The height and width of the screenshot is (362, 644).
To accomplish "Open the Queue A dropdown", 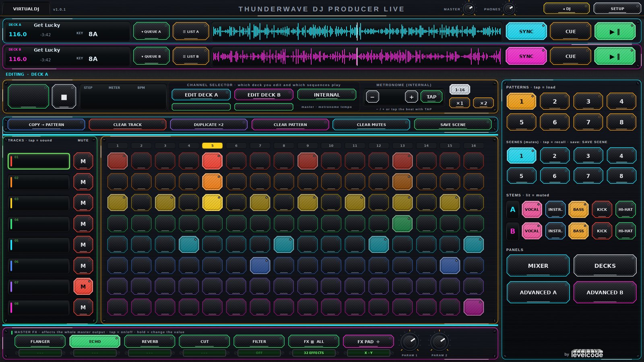I will click(x=151, y=31).
